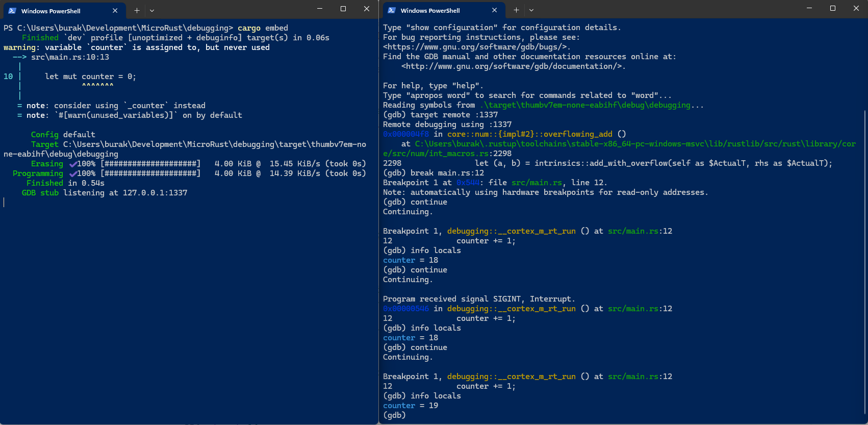The width and height of the screenshot is (868, 425).
Task: Click 'Target C:\Users\burak' path line
Action: [185, 149]
